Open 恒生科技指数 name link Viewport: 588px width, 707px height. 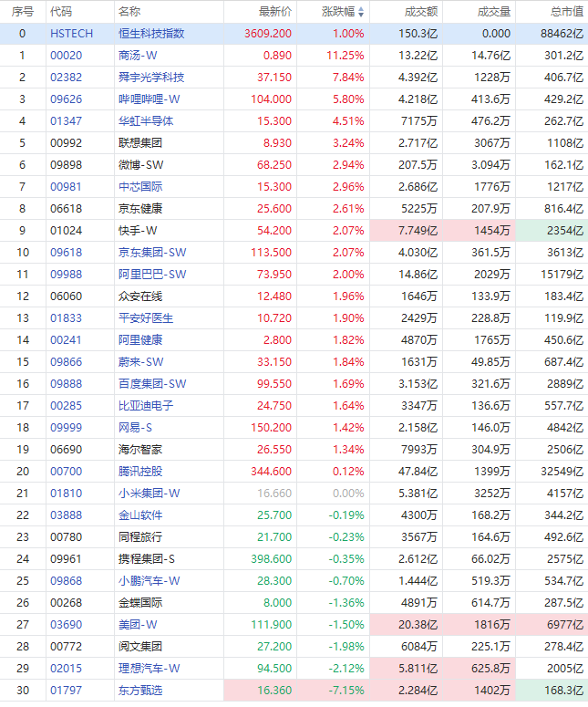tap(151, 34)
